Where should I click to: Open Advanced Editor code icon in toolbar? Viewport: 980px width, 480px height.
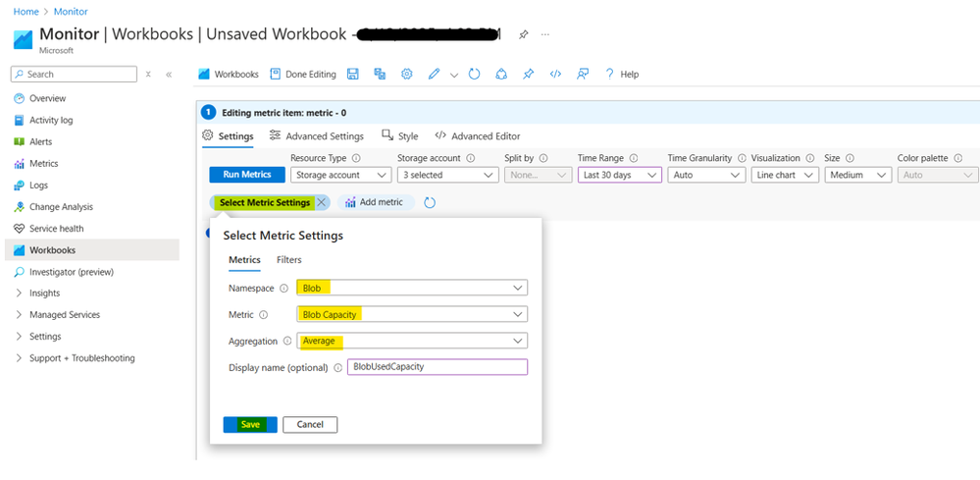click(x=555, y=74)
